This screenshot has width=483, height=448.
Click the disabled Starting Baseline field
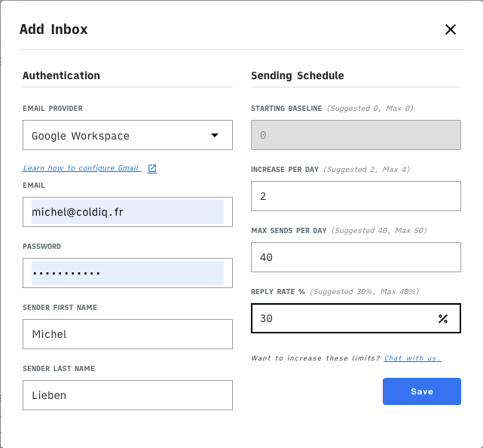(x=355, y=136)
